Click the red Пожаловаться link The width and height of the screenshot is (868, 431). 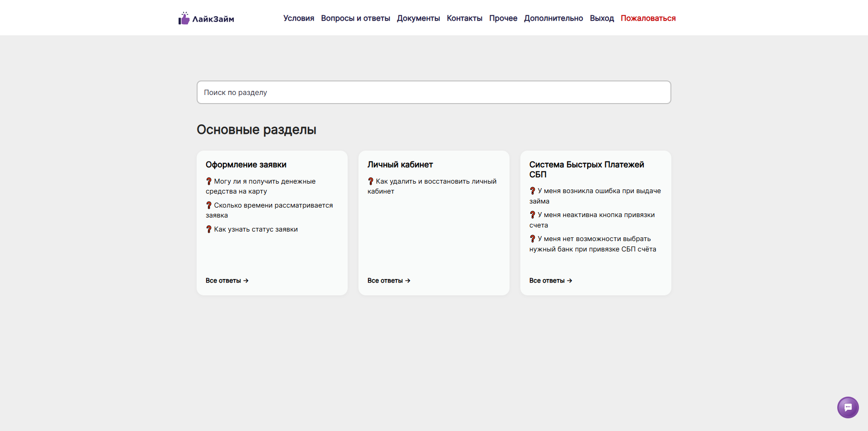tap(648, 18)
